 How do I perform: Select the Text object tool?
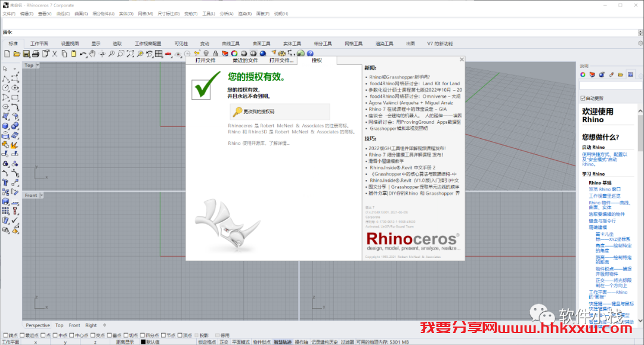pos(5,182)
